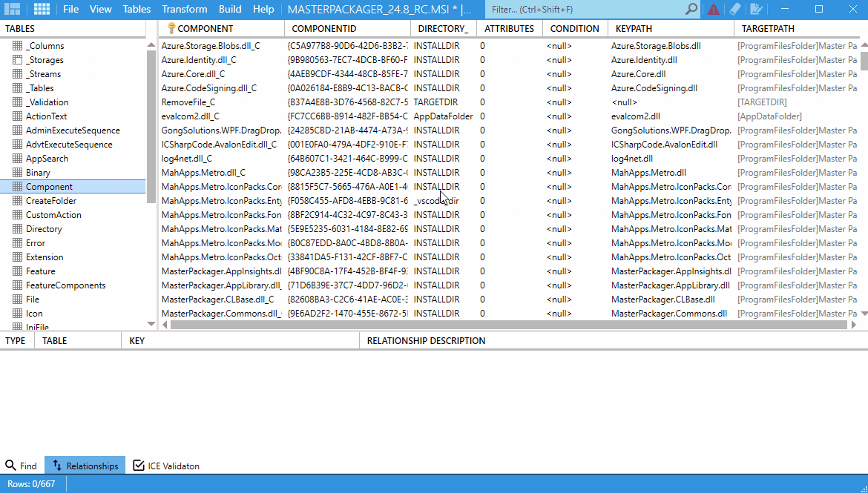Select the FeatureComponents table
This screenshot has width=868, height=493.
(x=65, y=285)
